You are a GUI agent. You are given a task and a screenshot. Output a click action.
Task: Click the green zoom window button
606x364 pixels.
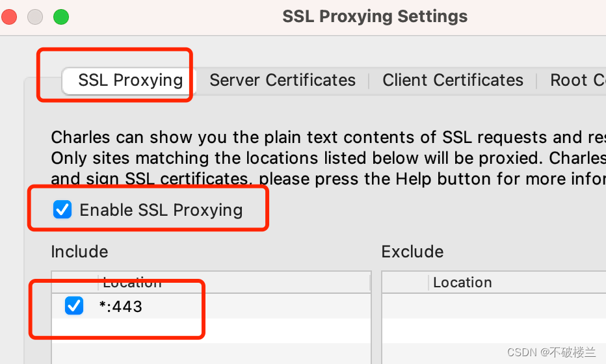(x=61, y=17)
